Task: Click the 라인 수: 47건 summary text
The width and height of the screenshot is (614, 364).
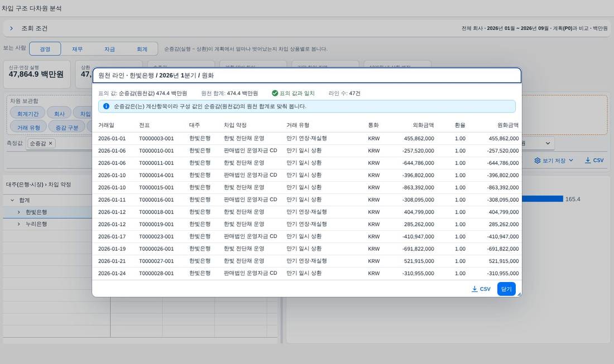Action: tap(344, 93)
